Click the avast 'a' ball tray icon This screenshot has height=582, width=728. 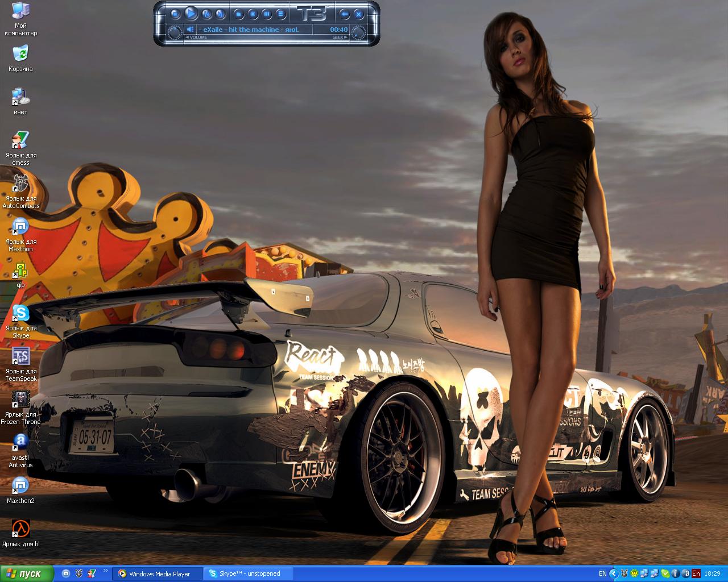(x=685, y=573)
